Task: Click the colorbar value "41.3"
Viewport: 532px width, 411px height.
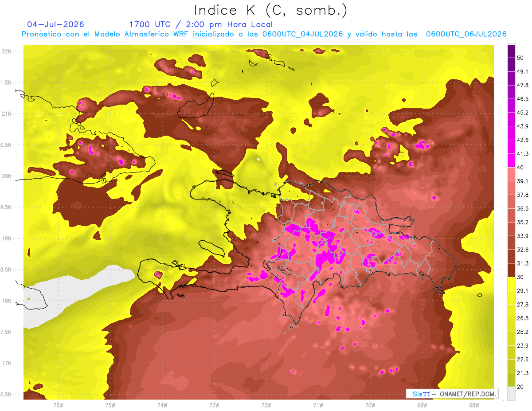Action: click(x=523, y=154)
